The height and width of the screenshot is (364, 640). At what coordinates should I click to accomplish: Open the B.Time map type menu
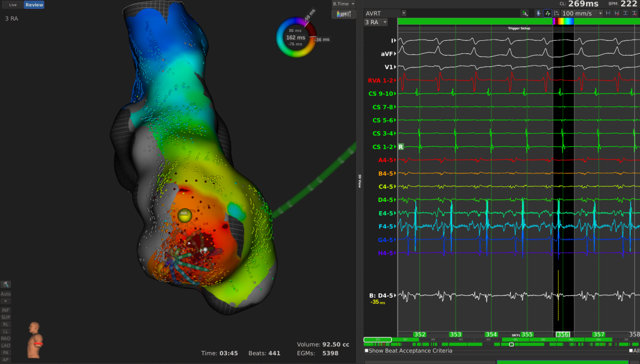click(344, 4)
